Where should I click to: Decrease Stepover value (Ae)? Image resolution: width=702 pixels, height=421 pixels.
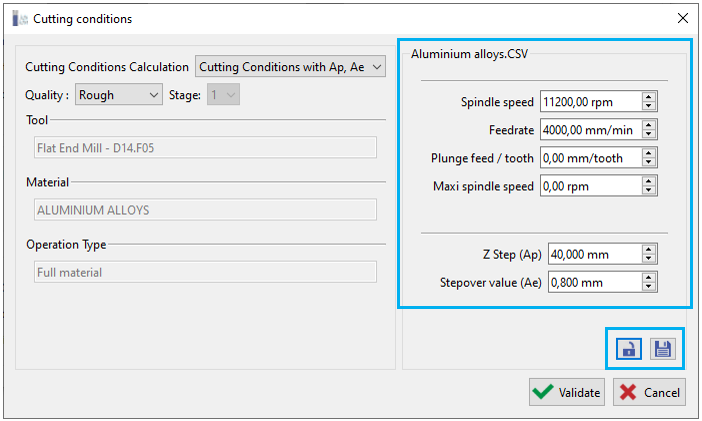pos(649,287)
